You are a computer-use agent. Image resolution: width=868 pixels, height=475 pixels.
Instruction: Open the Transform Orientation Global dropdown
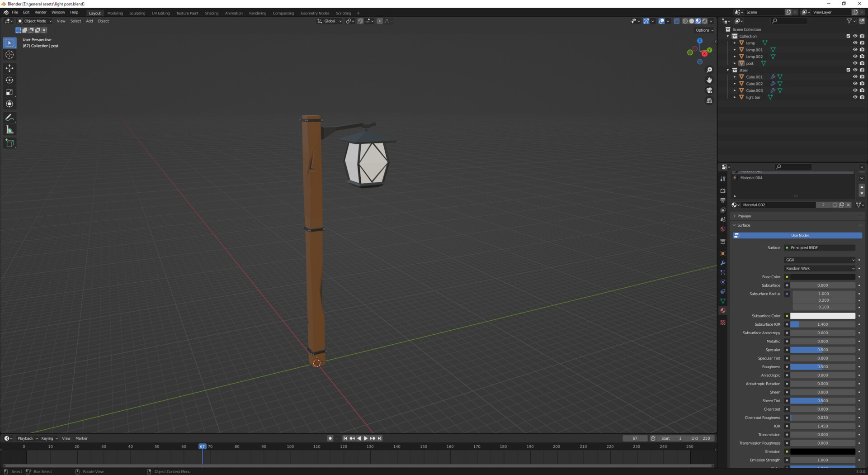click(x=329, y=21)
